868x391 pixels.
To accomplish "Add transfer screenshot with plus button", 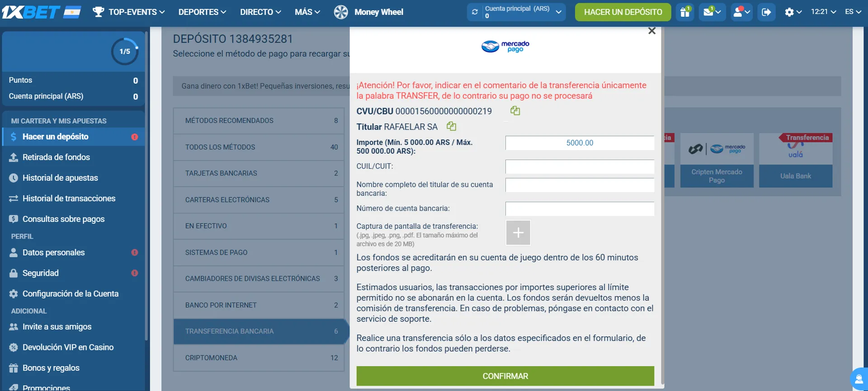I will pos(518,233).
